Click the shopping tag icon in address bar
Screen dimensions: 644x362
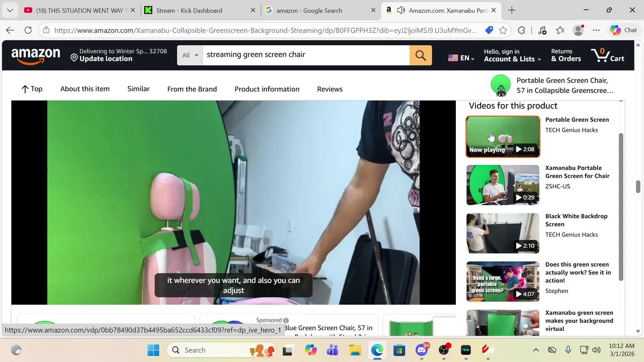pos(489,30)
